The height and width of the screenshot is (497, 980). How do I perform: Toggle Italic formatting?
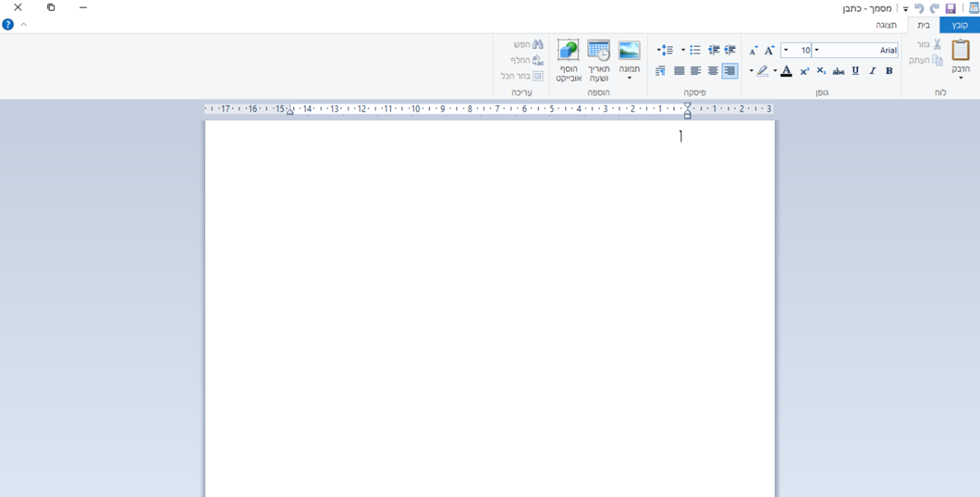point(872,71)
